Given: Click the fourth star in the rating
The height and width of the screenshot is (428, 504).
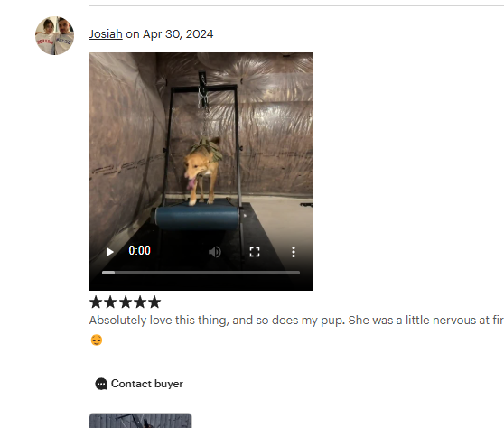Looking at the screenshot, I should (x=140, y=302).
